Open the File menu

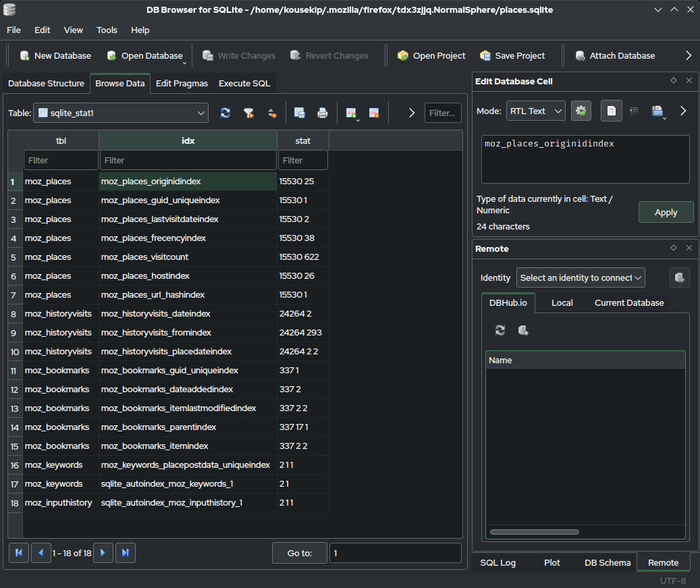click(14, 30)
